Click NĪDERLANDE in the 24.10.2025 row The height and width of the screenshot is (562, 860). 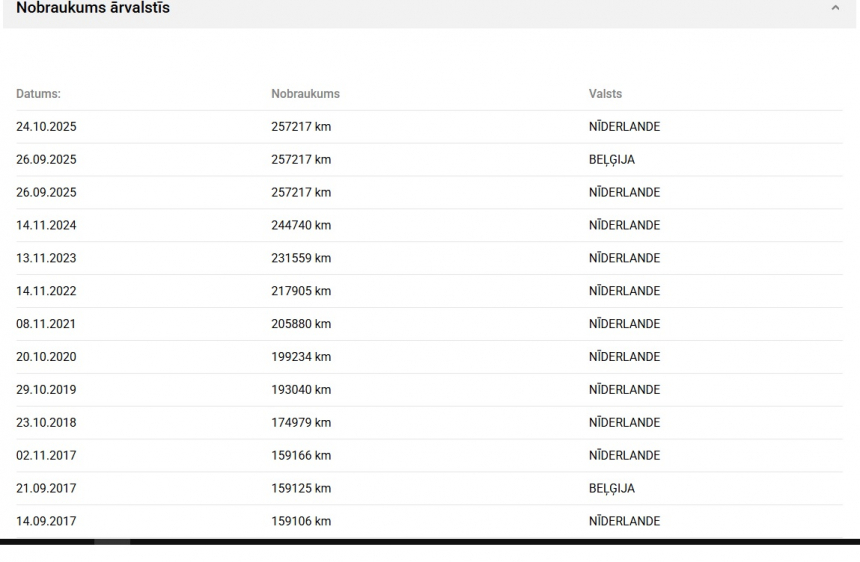(624, 127)
